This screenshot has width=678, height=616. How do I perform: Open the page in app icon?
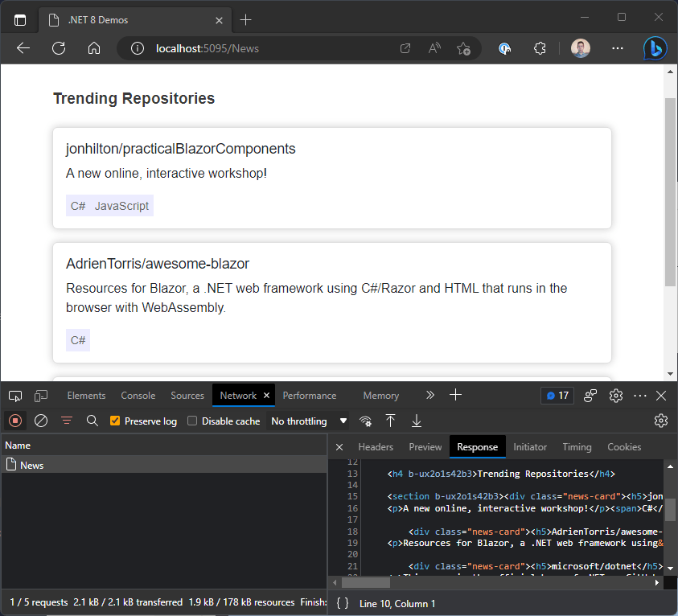(x=405, y=48)
